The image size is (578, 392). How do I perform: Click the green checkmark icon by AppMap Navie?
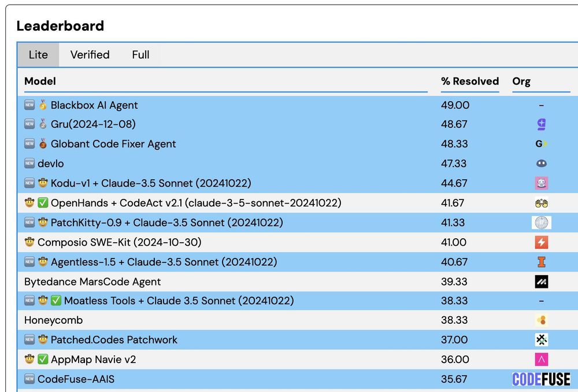tap(43, 359)
